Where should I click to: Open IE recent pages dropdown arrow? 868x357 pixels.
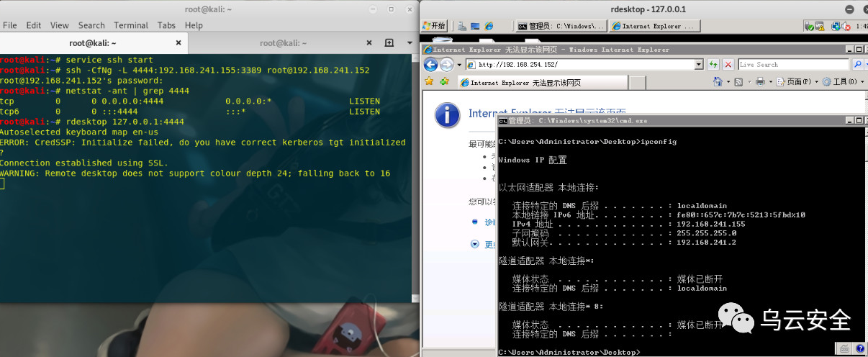[459, 65]
